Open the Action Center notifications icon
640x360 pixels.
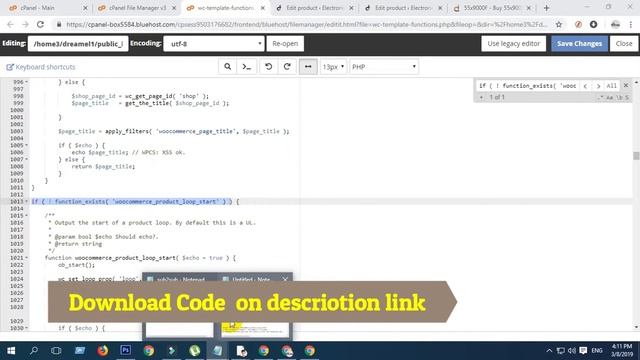click(x=583, y=351)
